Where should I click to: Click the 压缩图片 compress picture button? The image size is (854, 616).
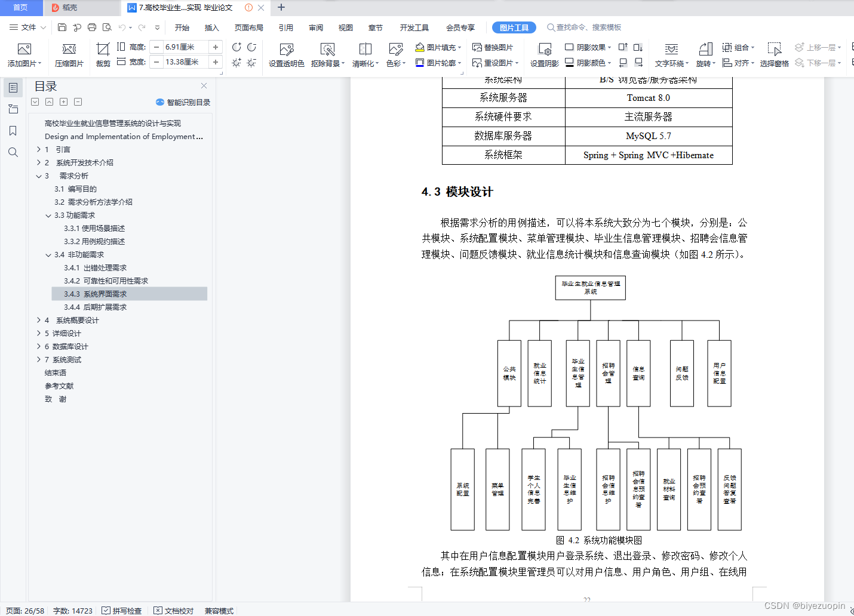[x=69, y=55]
